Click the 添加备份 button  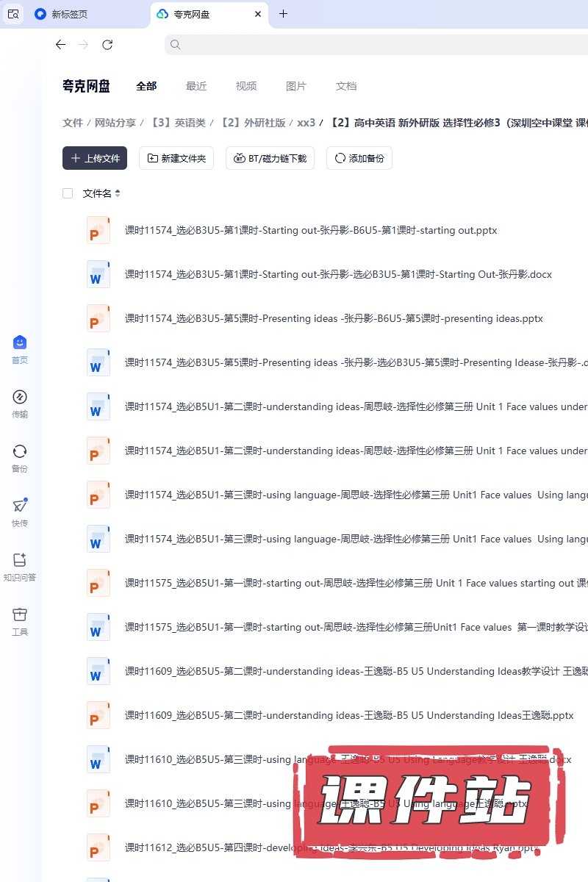[x=359, y=158]
